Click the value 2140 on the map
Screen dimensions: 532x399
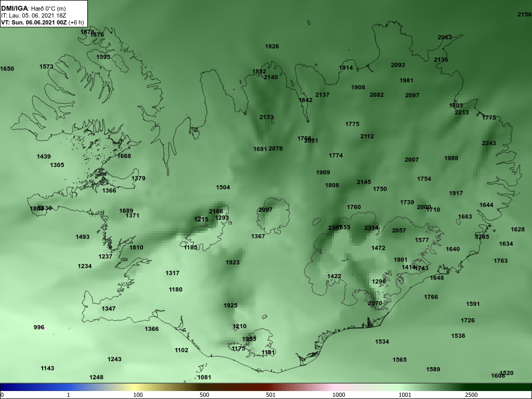pyautogui.click(x=271, y=77)
